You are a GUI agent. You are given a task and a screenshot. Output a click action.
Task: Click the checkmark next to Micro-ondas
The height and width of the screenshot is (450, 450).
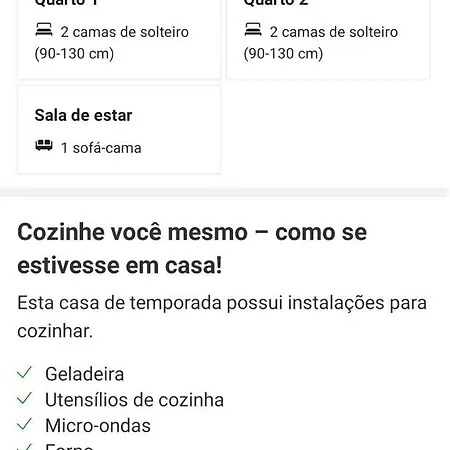(24, 424)
